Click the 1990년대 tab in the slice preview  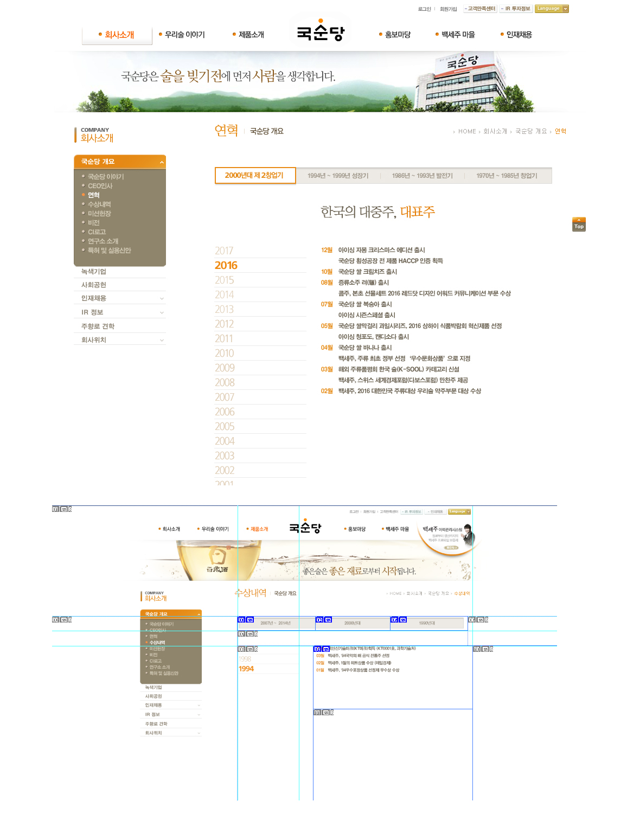point(428,624)
